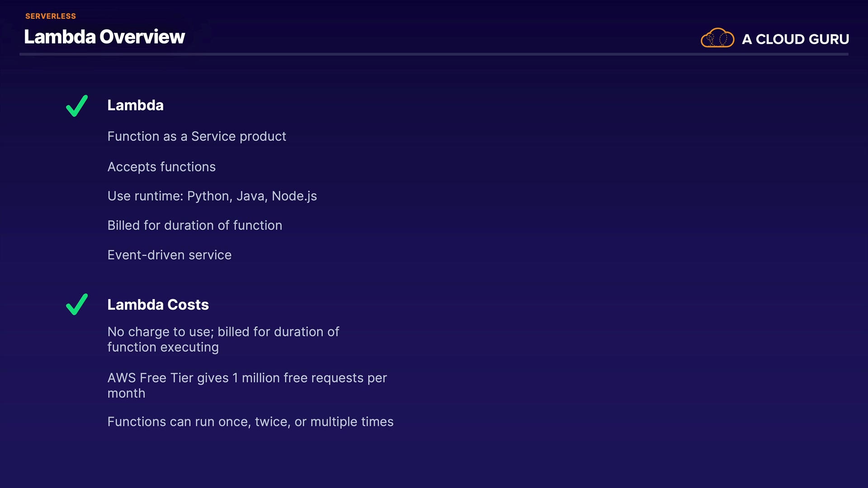The height and width of the screenshot is (488, 868).
Task: Select the Lambda Overview slide title
Action: 104,37
